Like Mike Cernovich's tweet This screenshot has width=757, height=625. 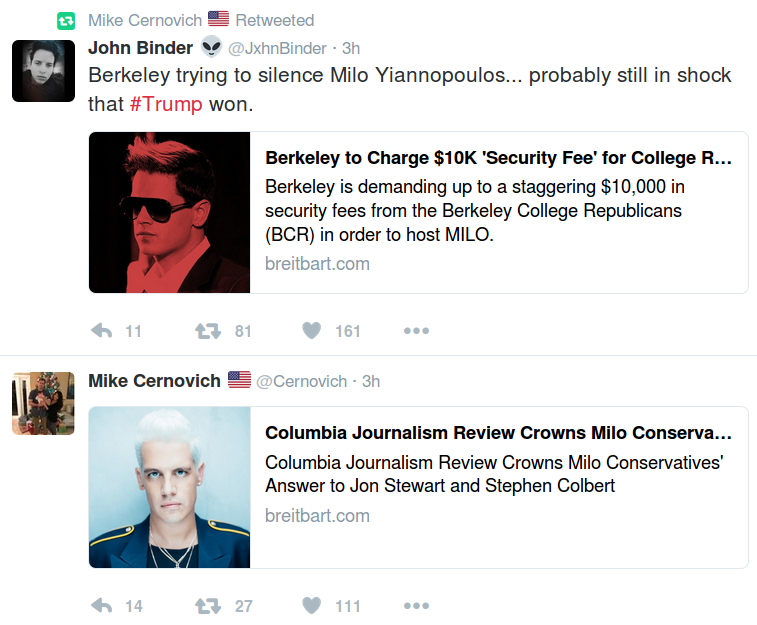[x=312, y=605]
